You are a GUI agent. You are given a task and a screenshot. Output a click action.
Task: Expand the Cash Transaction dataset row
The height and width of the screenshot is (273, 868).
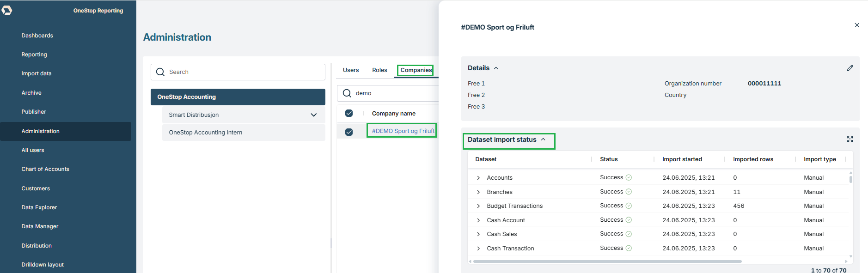click(x=478, y=249)
